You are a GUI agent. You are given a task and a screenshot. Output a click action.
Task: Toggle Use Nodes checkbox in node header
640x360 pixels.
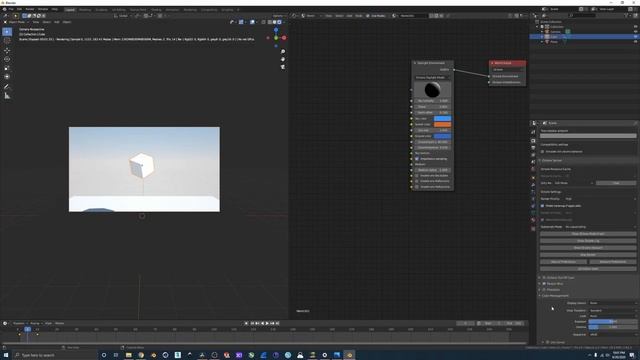pyautogui.click(x=368, y=16)
